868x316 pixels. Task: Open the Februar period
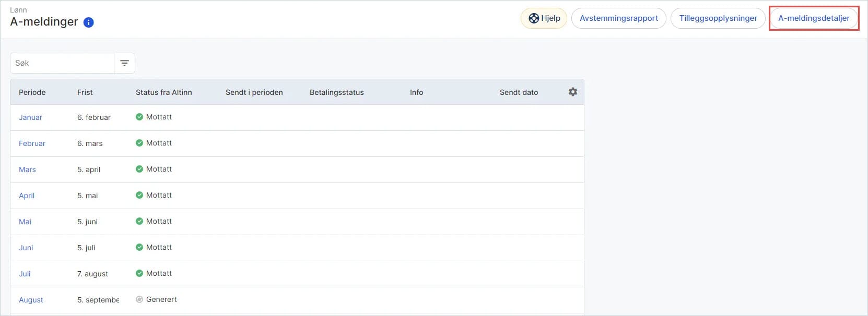coord(32,143)
